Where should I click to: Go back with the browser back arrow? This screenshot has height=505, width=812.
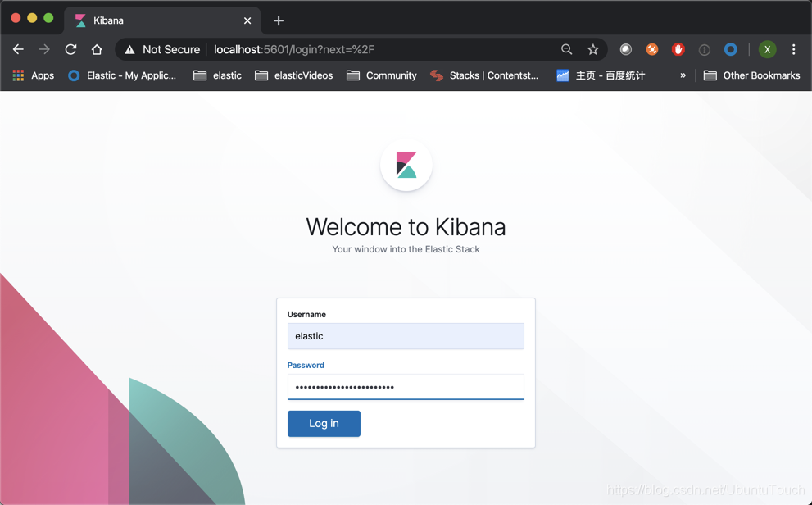18,49
